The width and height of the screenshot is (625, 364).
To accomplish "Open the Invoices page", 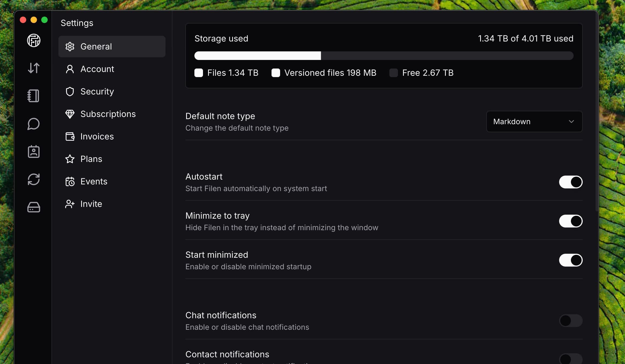I will point(97,136).
